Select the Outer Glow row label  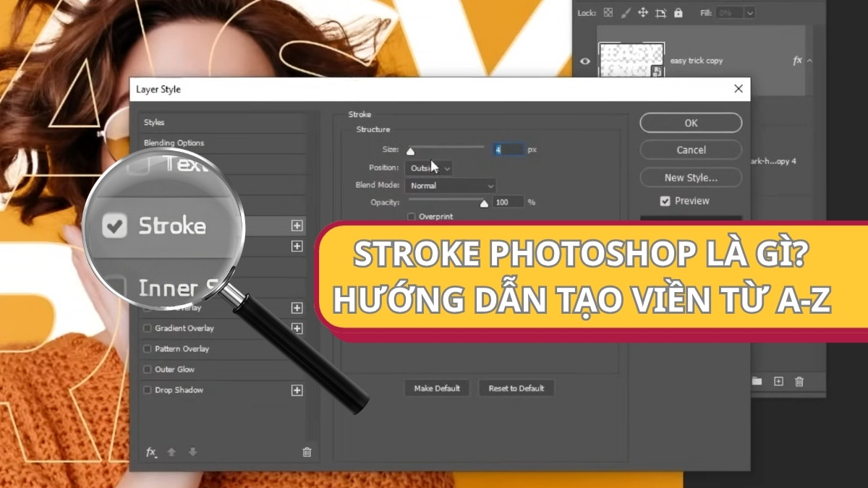(175, 369)
